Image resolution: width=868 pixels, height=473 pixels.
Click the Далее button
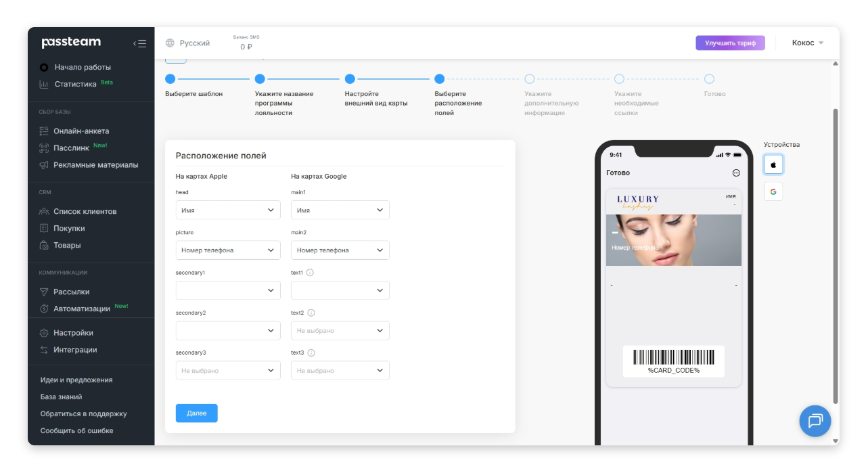(x=197, y=413)
